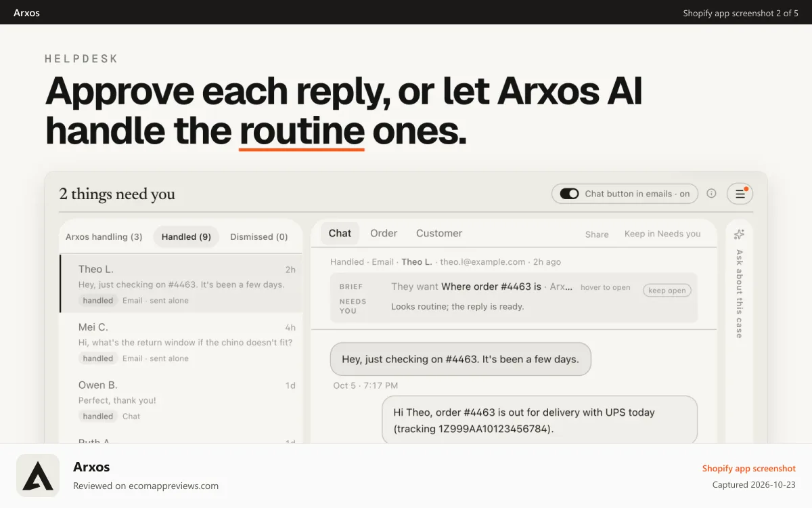Screen dimensions: 812x508
Task: Click the customer message bubble about #4463
Action: (x=460, y=359)
